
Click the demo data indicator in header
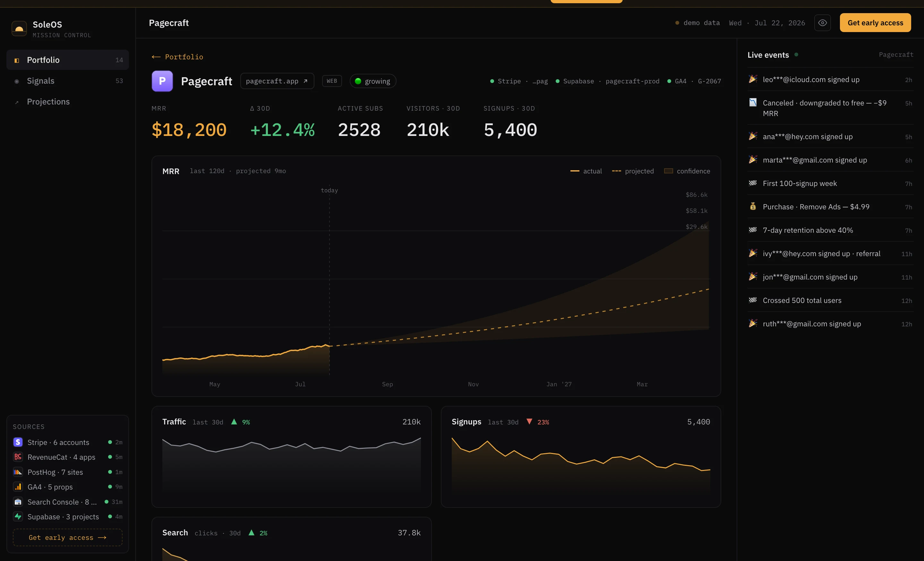(x=697, y=23)
